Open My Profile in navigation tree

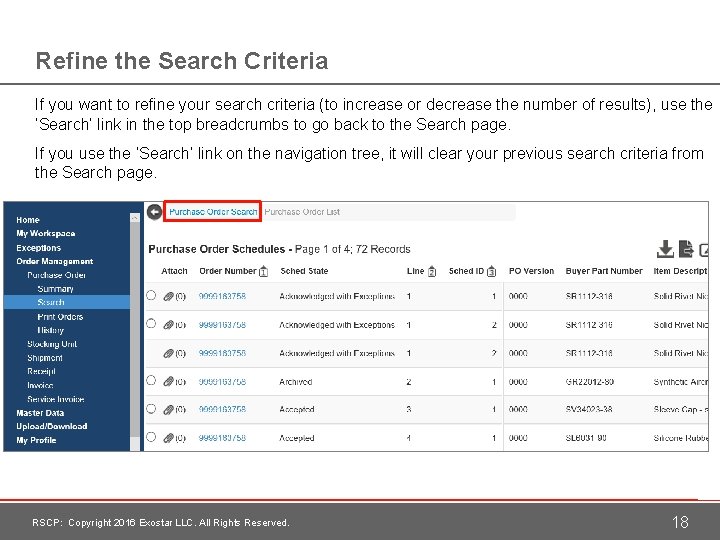click(36, 440)
